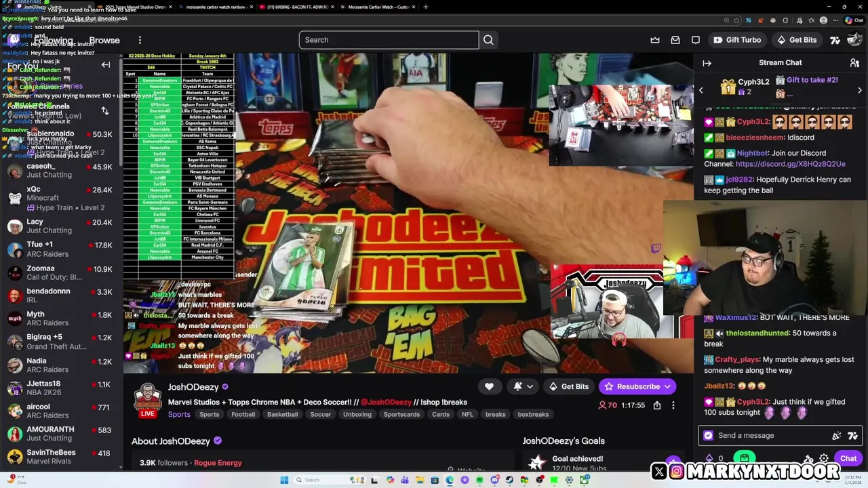The height and width of the screenshot is (488, 868).
Task: Switch to Moissanite Cartier Watch Custom tab
Action: pyautogui.click(x=378, y=7)
